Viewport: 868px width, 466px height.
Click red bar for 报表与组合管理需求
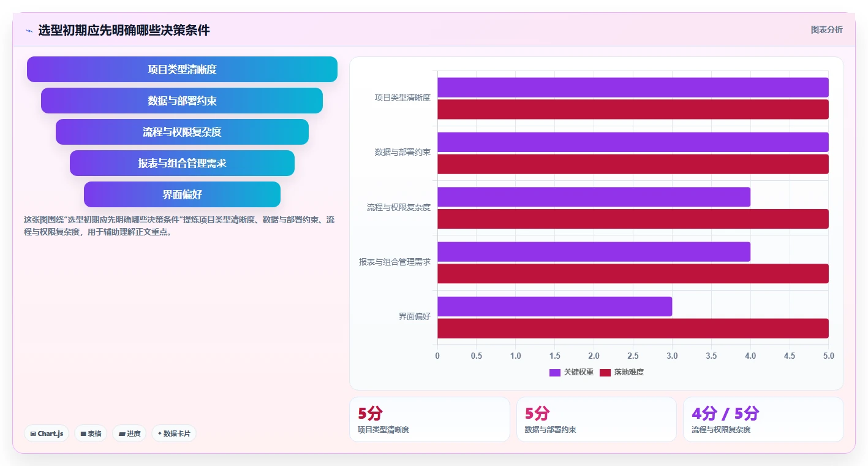pyautogui.click(x=633, y=273)
